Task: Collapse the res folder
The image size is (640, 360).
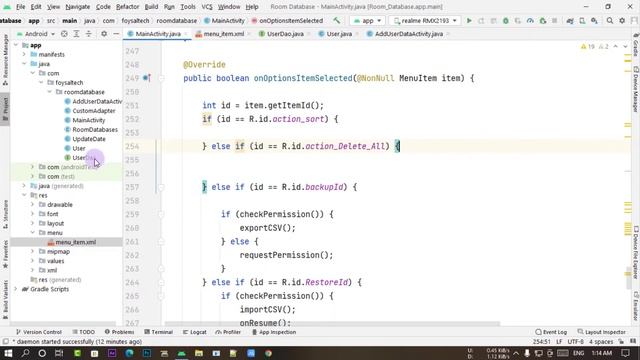Action: pos(24,195)
